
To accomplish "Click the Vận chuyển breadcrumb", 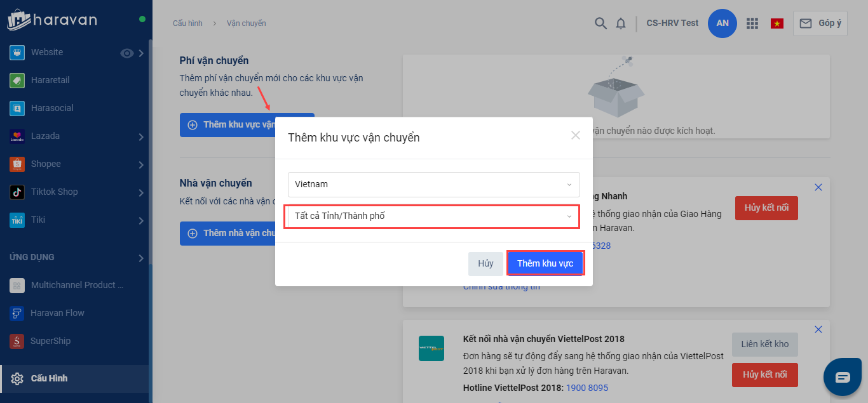I will pyautogui.click(x=247, y=23).
